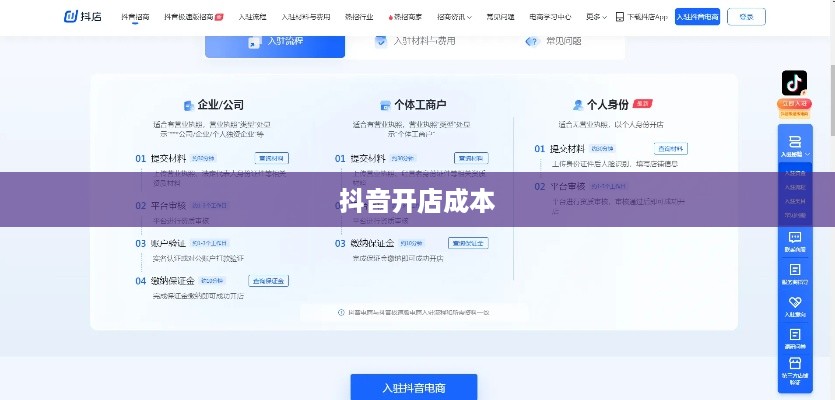Viewport: 835px width, 400px height.
Task: Open 入驻材料与费用 in top navigation
Action: (306, 17)
